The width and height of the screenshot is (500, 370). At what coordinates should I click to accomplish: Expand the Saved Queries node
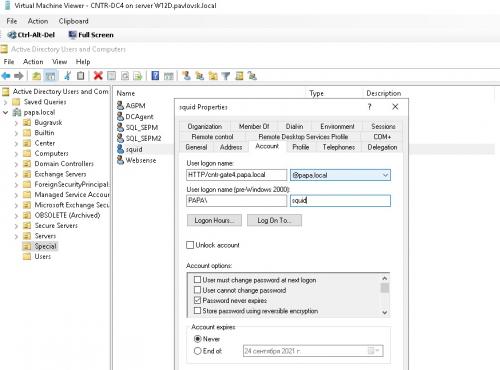click(x=6, y=102)
